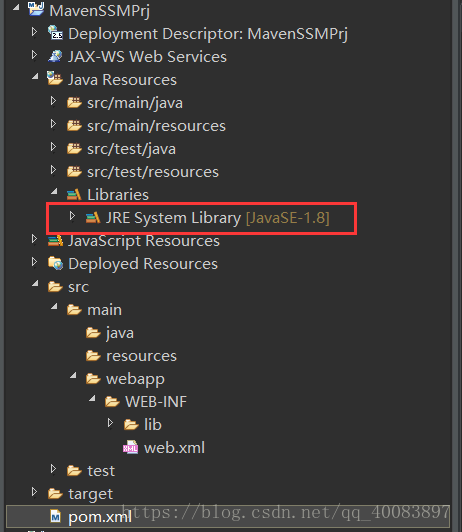Click the Libraries books icon
The image size is (462, 532).
[74, 194]
